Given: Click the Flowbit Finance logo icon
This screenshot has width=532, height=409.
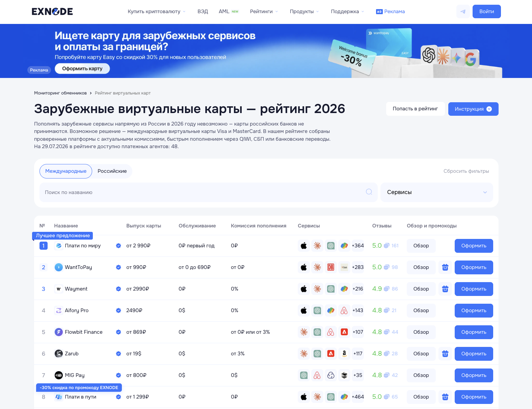Looking at the screenshot, I should coord(59,332).
